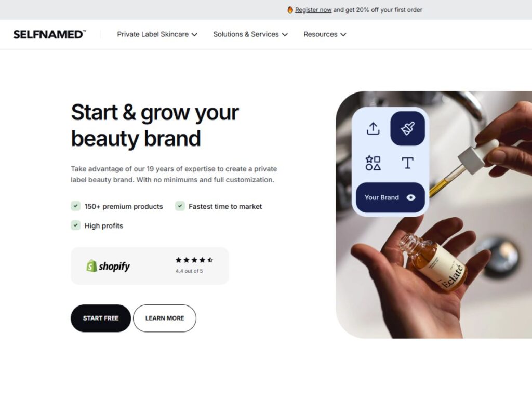Open the Private Label Skincare menu

click(153, 34)
